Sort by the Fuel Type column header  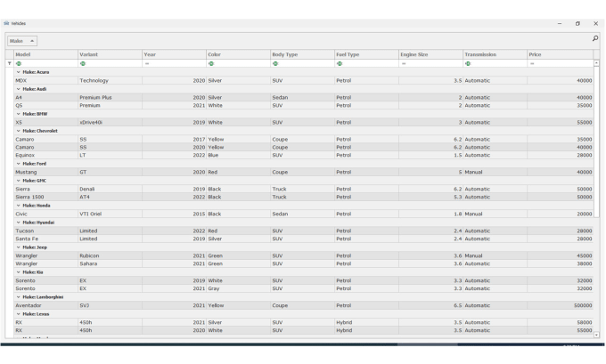(x=366, y=54)
